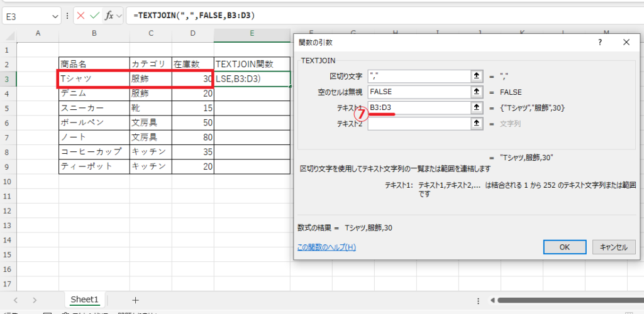Viewport: 644px width, 314px height.
Task: Select column C header
Action: pyautogui.click(x=151, y=34)
